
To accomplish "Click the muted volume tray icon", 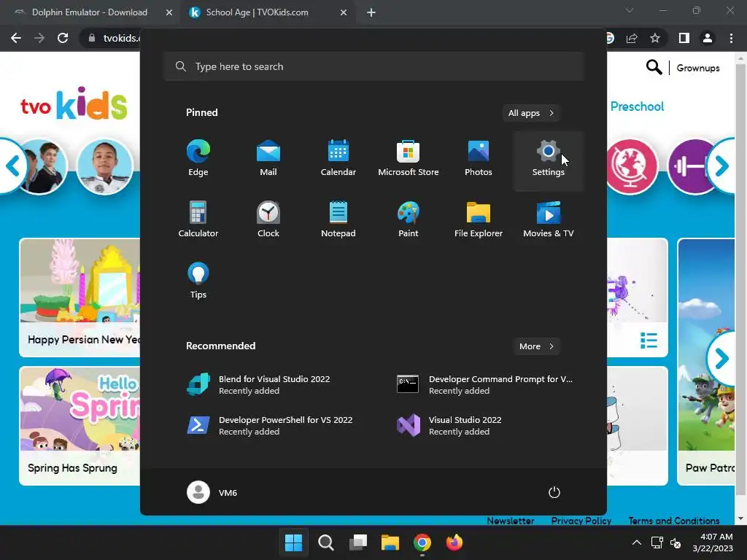I will click(x=676, y=542).
